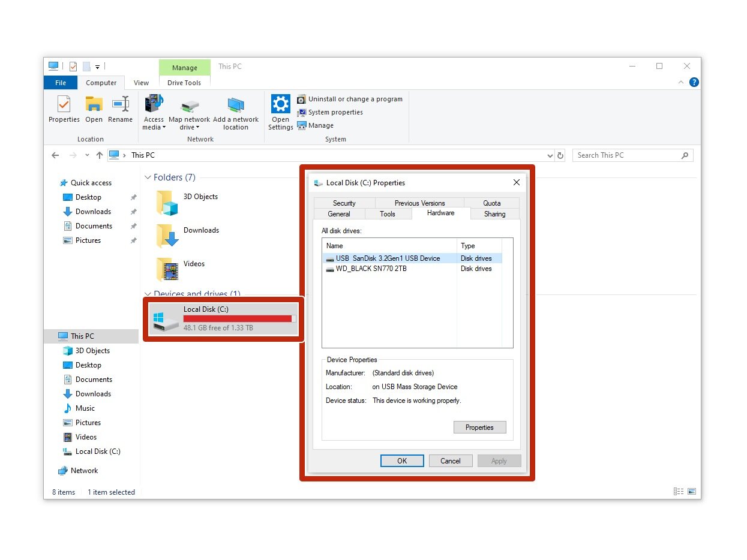Image resolution: width=747 pixels, height=560 pixels.
Task: Select the WD_BLACK SN770 2TB drive
Action: click(x=371, y=269)
